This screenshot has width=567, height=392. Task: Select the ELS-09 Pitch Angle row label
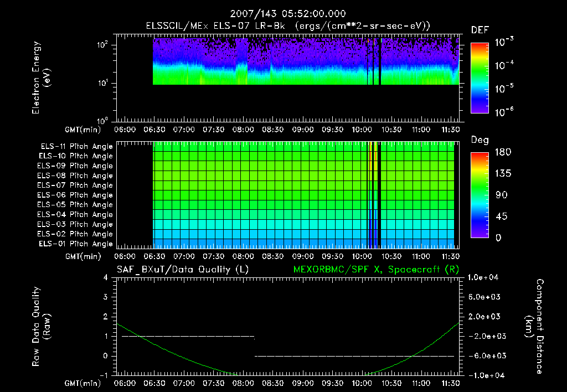pos(75,166)
